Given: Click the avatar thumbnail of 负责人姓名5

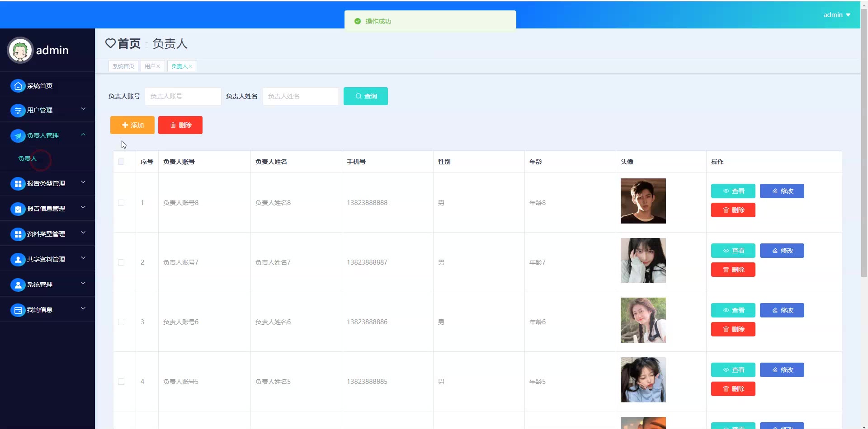Looking at the screenshot, I should point(643,380).
